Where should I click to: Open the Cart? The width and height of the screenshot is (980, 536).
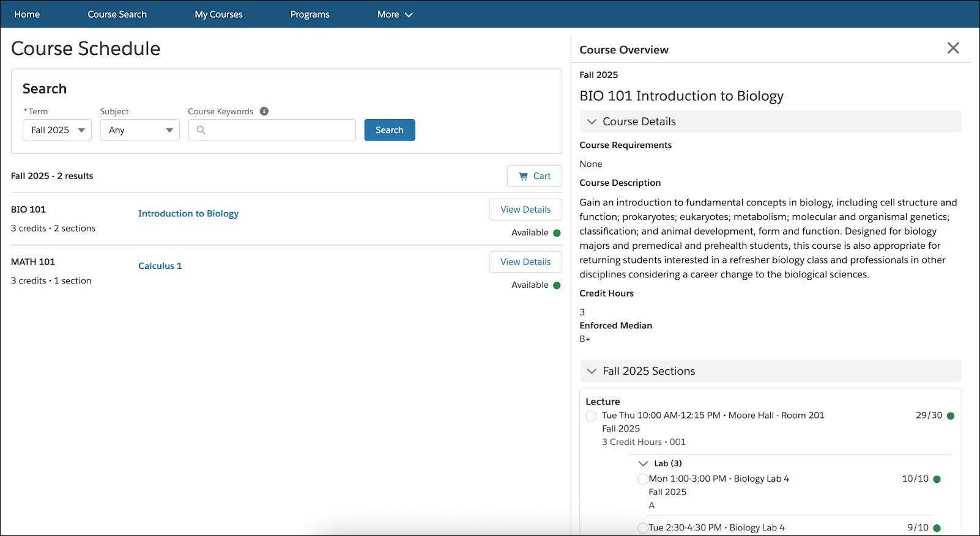click(534, 176)
